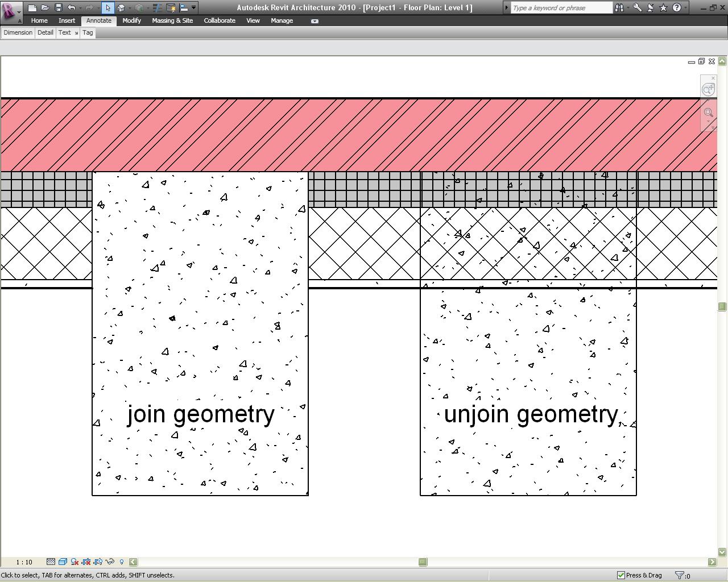Select the Annotate ribbon tab
728x582 pixels.
click(99, 20)
